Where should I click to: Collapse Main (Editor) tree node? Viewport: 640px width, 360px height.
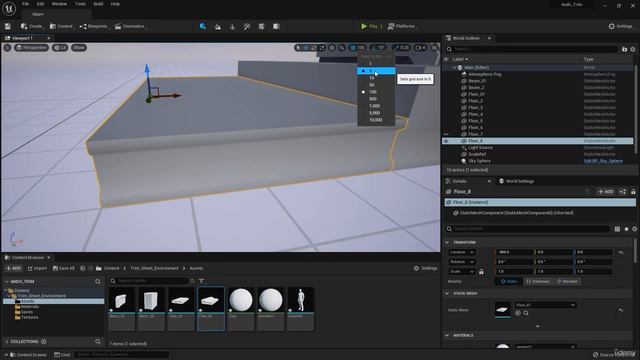454,68
